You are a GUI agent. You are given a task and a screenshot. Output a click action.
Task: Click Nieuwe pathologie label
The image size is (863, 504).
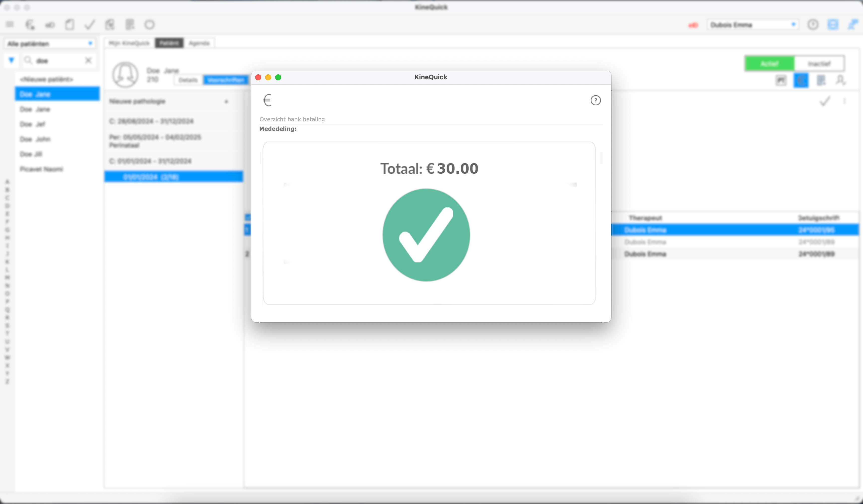click(x=137, y=101)
